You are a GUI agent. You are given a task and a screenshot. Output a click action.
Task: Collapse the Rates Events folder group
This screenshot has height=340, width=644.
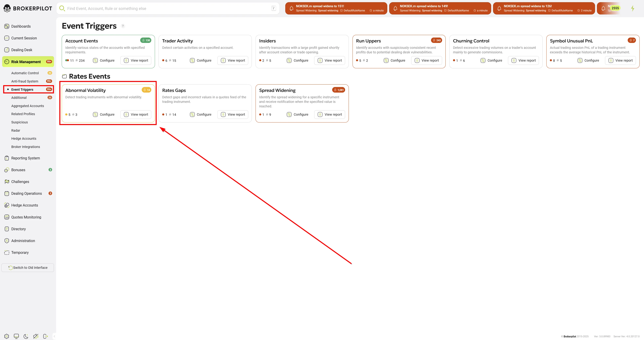pos(65,76)
